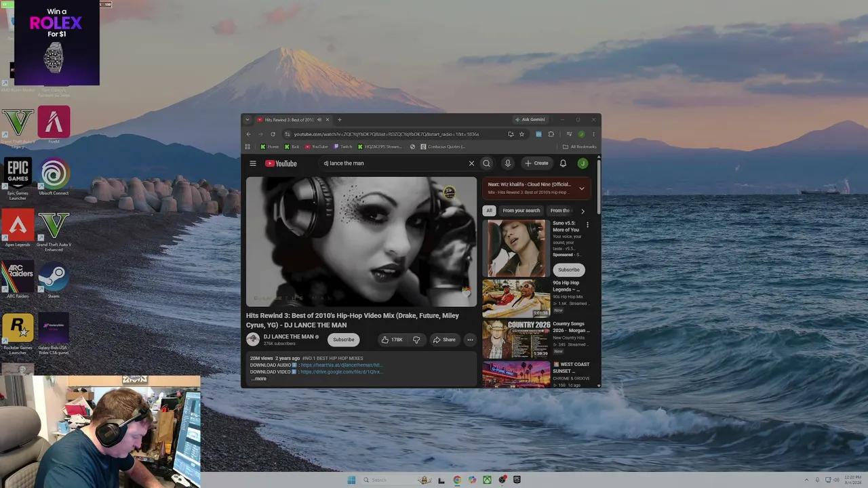The height and width of the screenshot is (488, 868).
Task: Show hidden system tray icons
Action: click(x=806, y=480)
